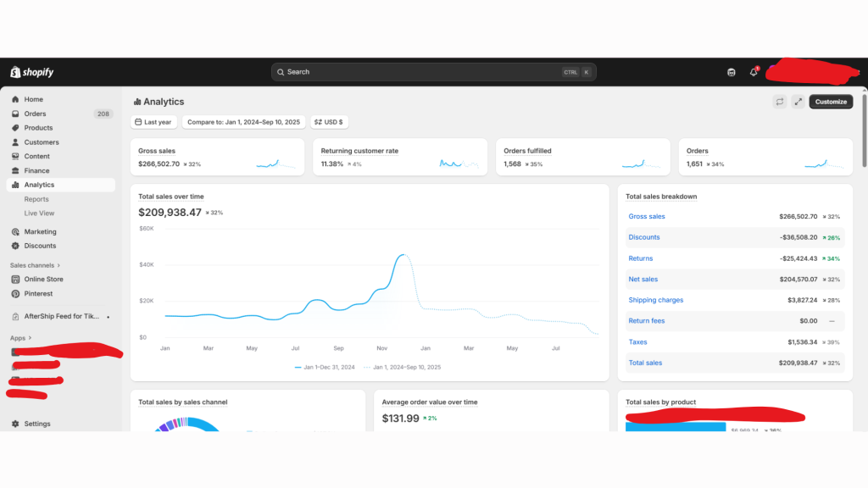868x488 pixels.
Task: Open the Compare to date dropdown
Action: [243, 122]
